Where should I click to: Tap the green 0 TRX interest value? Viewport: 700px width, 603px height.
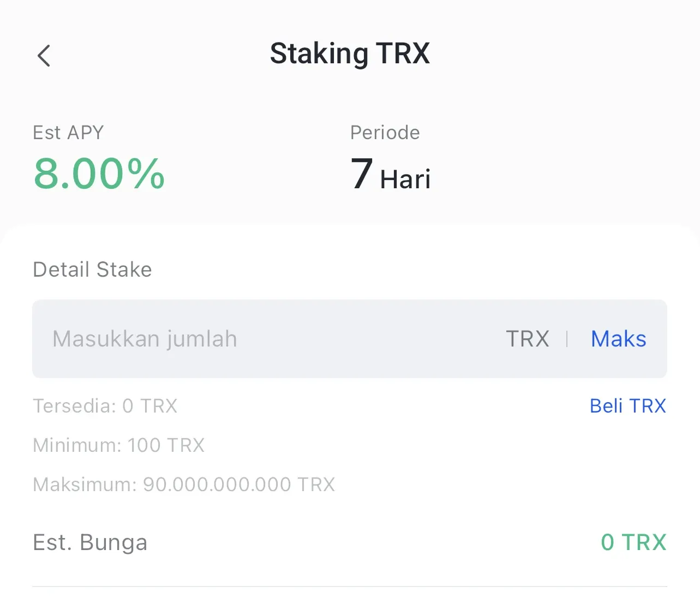(633, 542)
